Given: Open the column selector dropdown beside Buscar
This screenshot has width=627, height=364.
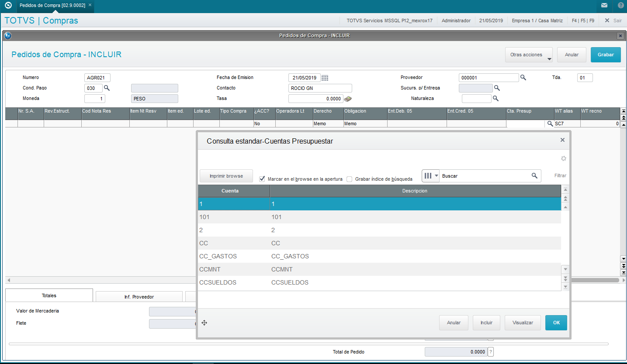Looking at the screenshot, I should [431, 175].
